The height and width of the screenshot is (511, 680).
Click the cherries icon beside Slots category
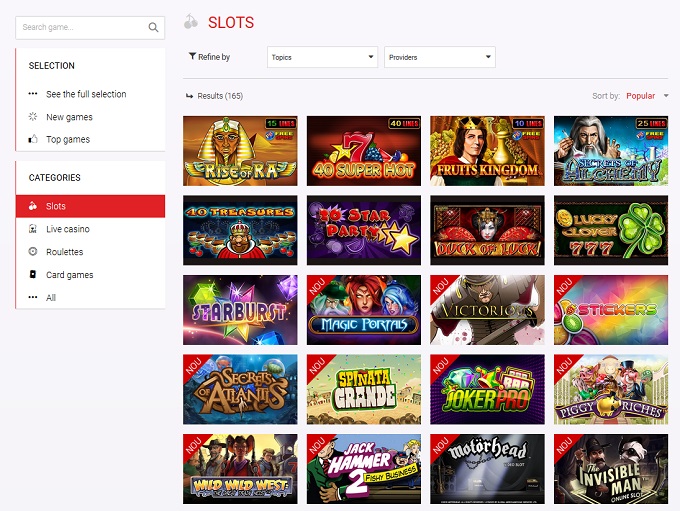click(x=33, y=206)
